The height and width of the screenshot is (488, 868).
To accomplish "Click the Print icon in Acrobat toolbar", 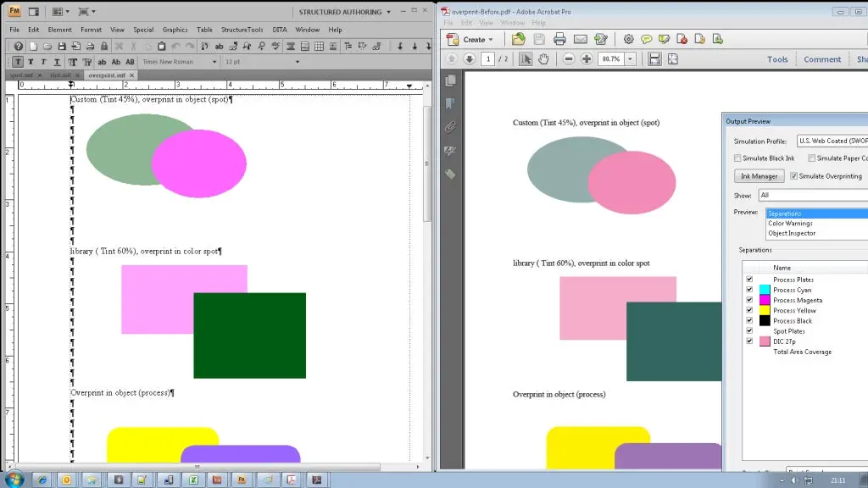I will point(559,39).
